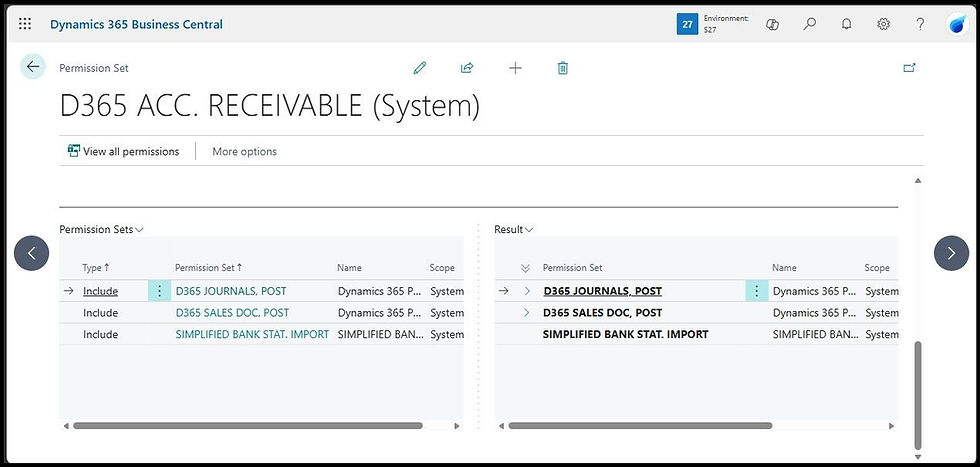
Task: Click the page vertical scrollbar thumb
Action: [x=918, y=394]
